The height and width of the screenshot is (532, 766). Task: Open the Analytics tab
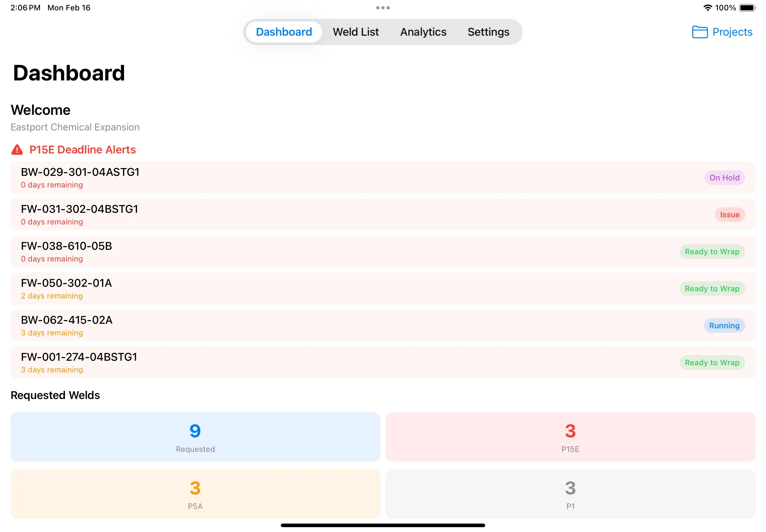click(x=423, y=32)
